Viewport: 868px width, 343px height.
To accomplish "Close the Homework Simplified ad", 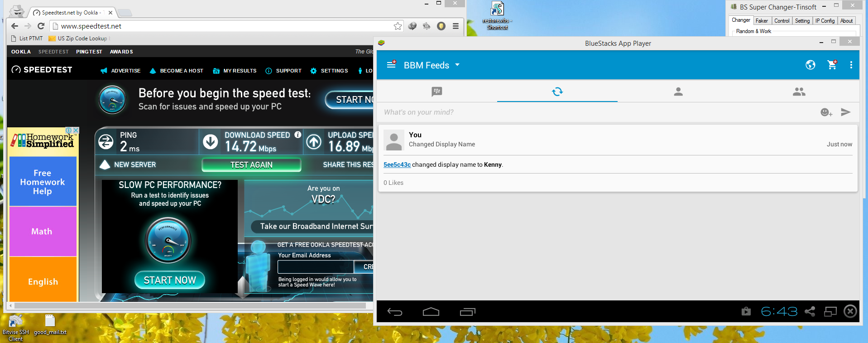I will tap(76, 130).
